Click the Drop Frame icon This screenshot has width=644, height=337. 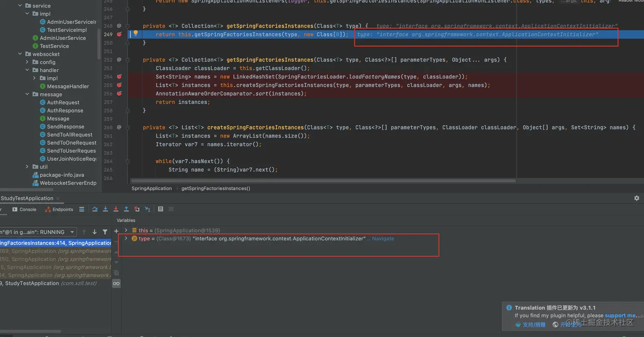[137, 209]
